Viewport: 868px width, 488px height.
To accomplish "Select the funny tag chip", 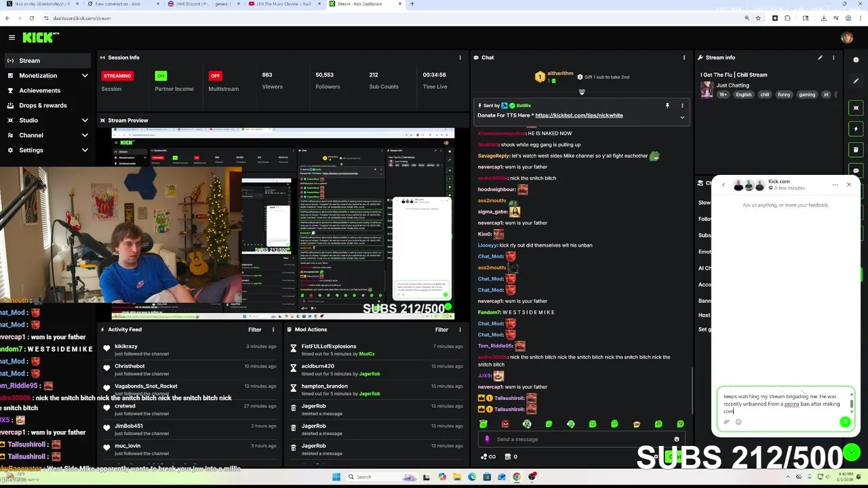I will coord(784,95).
